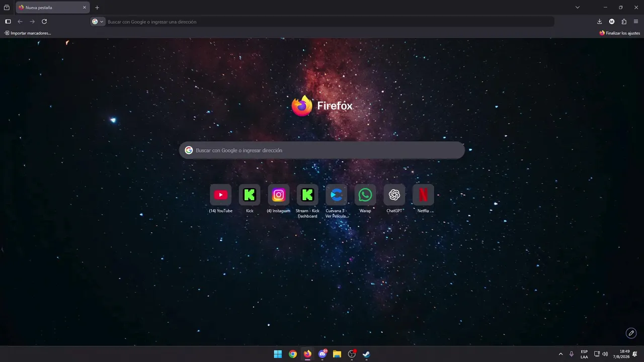Open the Netflix shortcut tile
The height and width of the screenshot is (362, 644).
(x=423, y=195)
